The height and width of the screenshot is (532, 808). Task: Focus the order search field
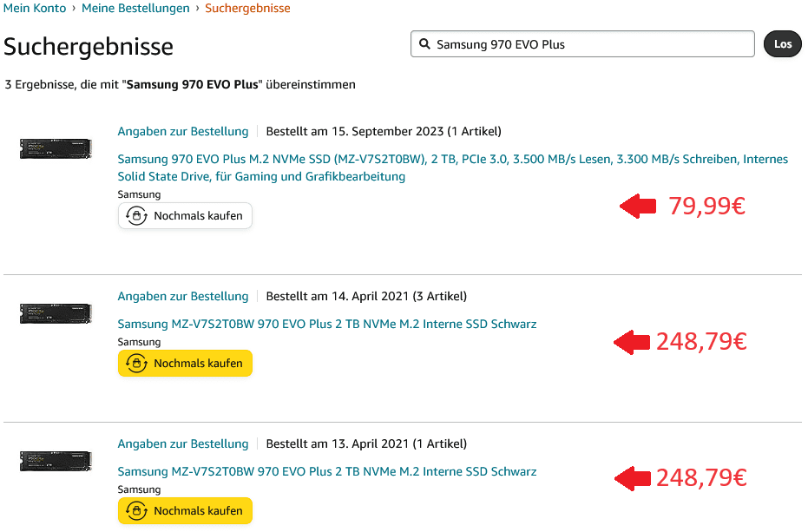pos(582,43)
